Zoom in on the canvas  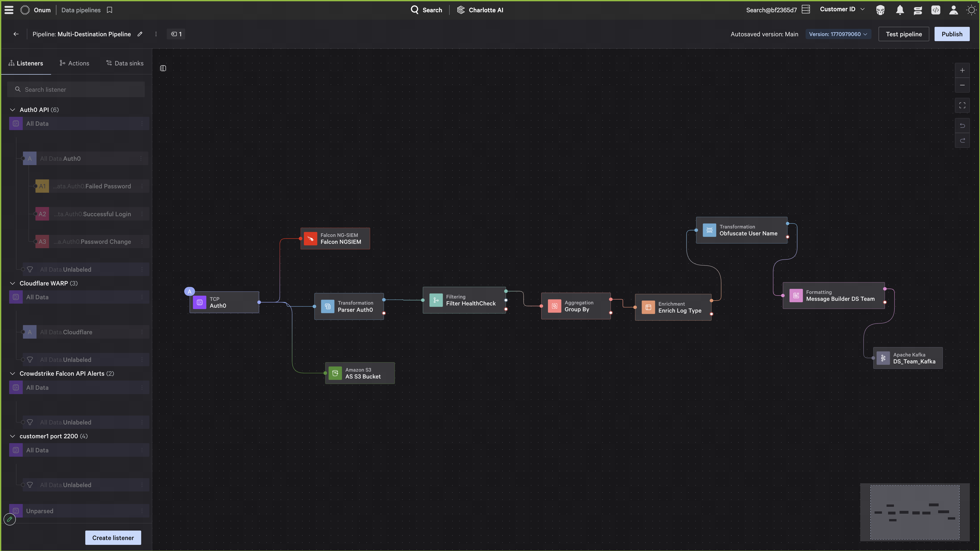click(x=962, y=71)
